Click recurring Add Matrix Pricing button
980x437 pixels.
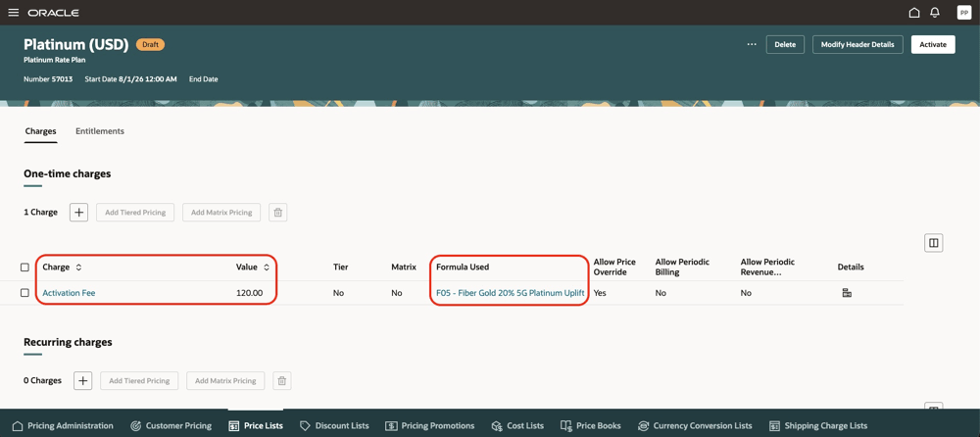[225, 380]
